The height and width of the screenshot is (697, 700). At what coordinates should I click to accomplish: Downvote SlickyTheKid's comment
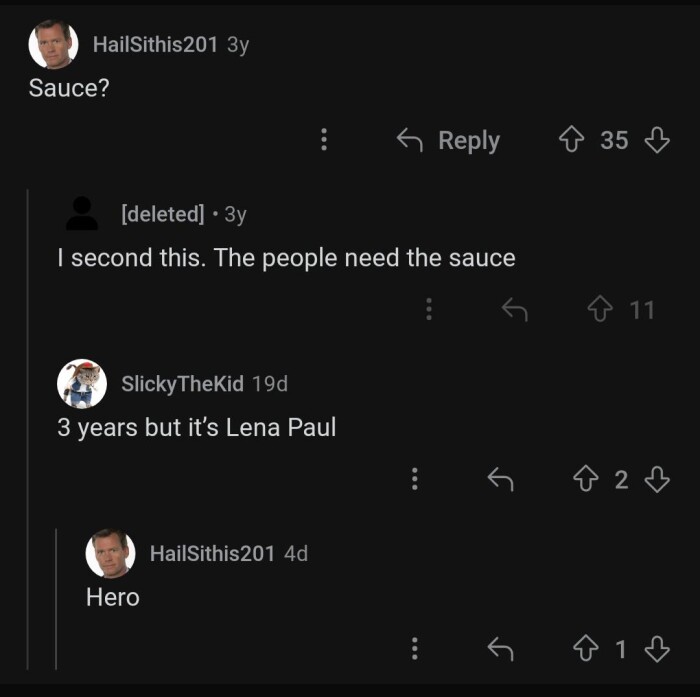coord(656,480)
